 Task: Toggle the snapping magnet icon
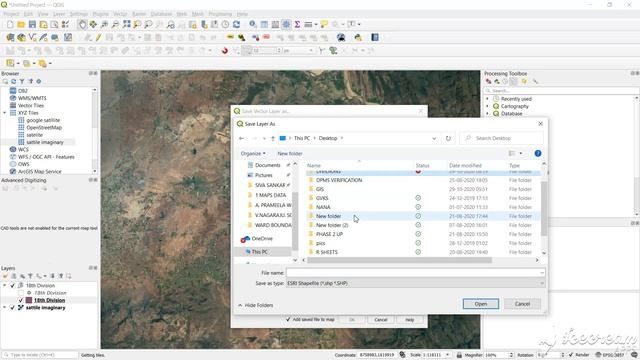tap(224, 51)
